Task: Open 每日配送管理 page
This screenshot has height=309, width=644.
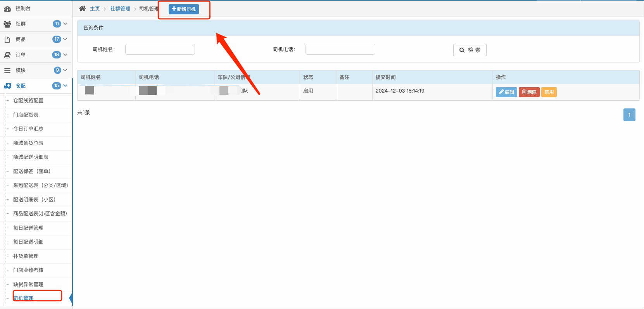Action: pos(28,228)
